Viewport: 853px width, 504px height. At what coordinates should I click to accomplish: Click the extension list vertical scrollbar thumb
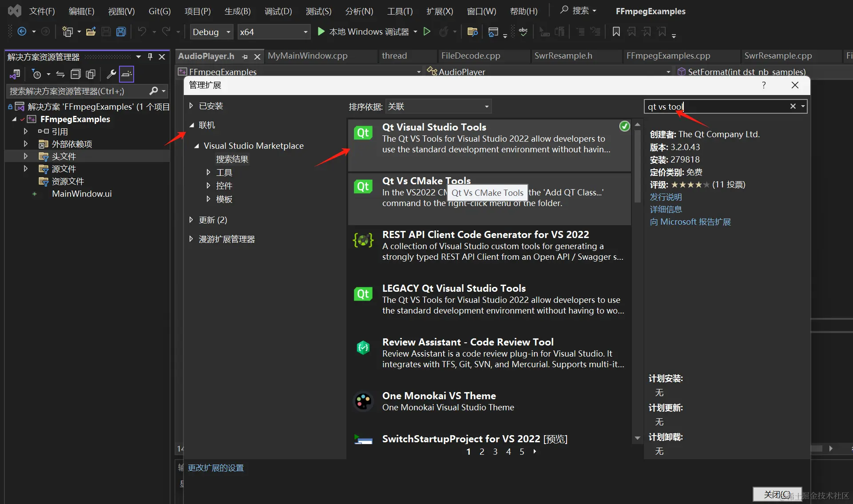pos(637,166)
